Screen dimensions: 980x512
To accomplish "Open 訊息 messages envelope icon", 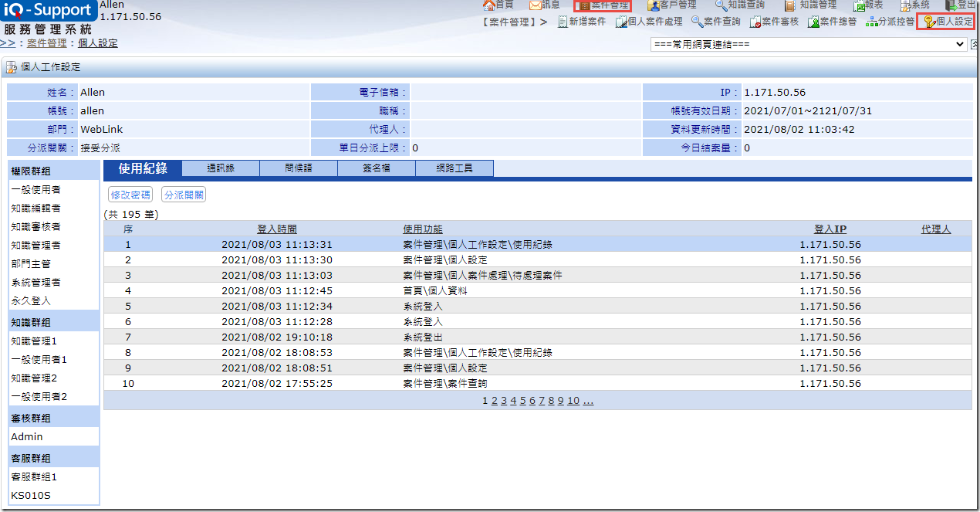I will tap(535, 5).
